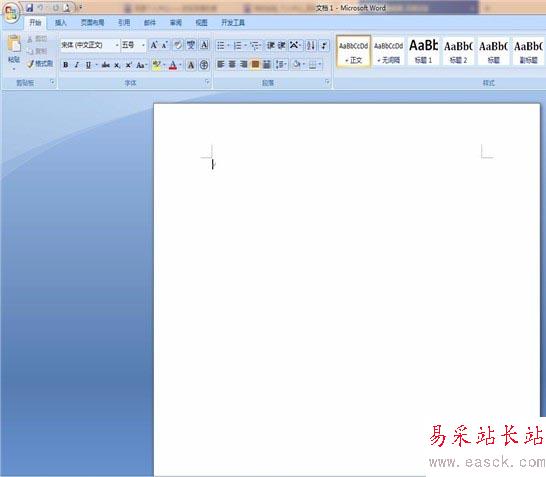
Task: Activate the Format Painter (格式刷) brush
Action: click(x=40, y=64)
